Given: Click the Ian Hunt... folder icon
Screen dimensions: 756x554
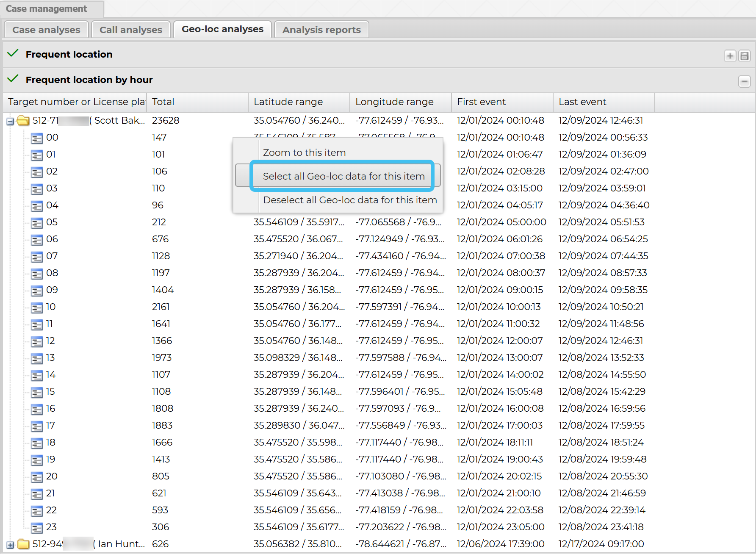Looking at the screenshot, I should coord(23,544).
